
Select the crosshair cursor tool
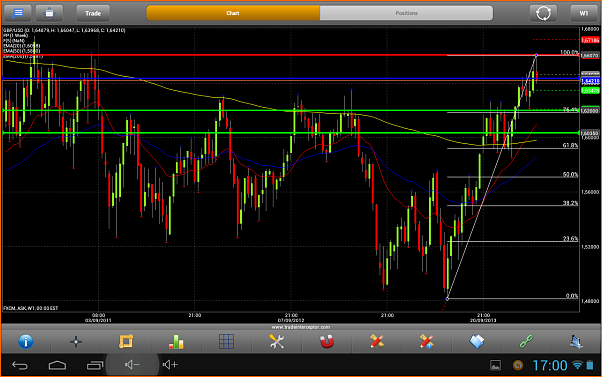[76, 341]
